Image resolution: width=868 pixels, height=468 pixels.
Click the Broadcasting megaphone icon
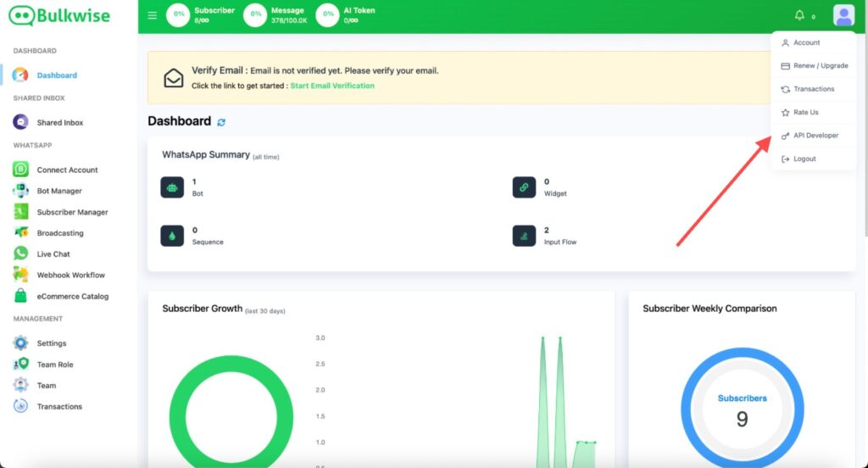20,232
